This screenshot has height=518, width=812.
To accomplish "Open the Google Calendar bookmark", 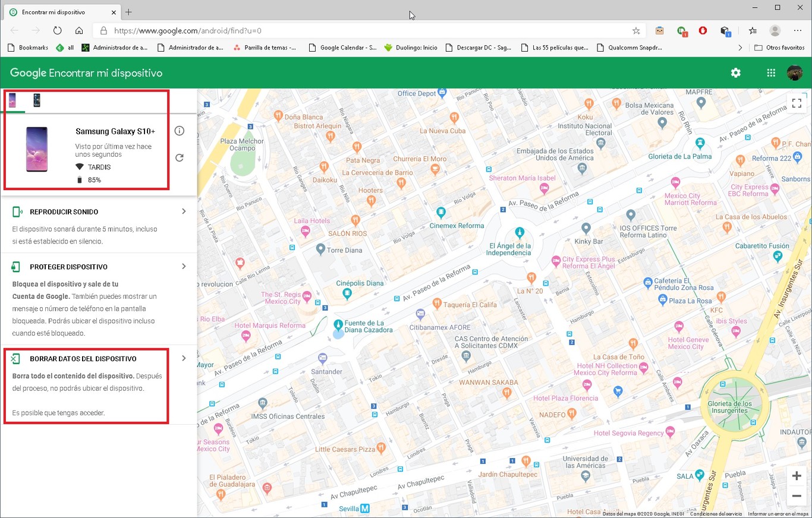I will click(x=342, y=48).
